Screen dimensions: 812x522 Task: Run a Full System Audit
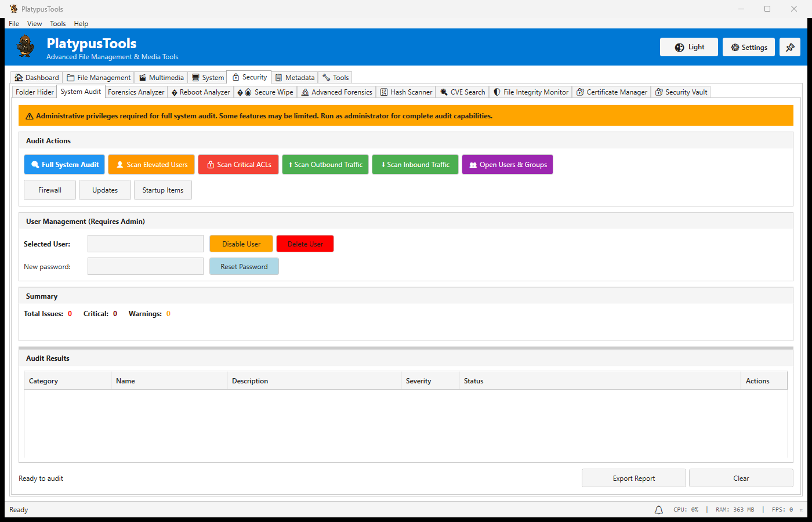click(64, 164)
